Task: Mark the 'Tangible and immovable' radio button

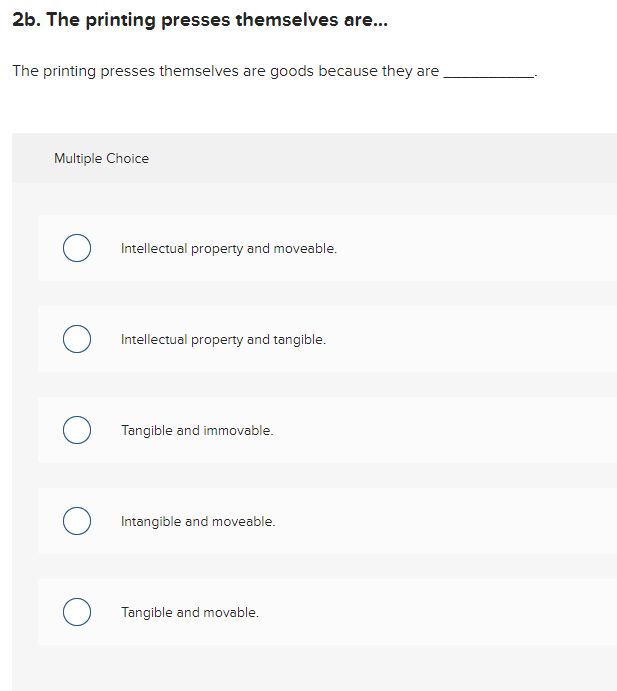Action: click(77, 430)
